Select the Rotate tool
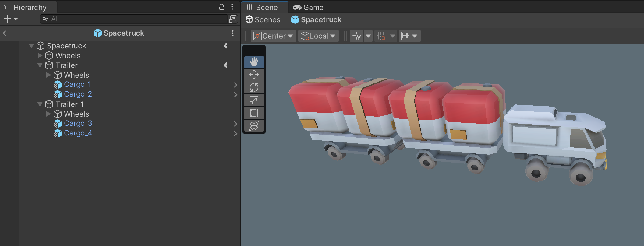644x246 pixels. coord(254,87)
